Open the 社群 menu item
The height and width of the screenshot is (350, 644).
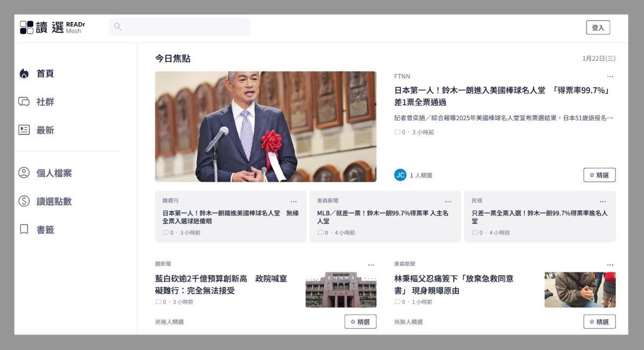(45, 102)
